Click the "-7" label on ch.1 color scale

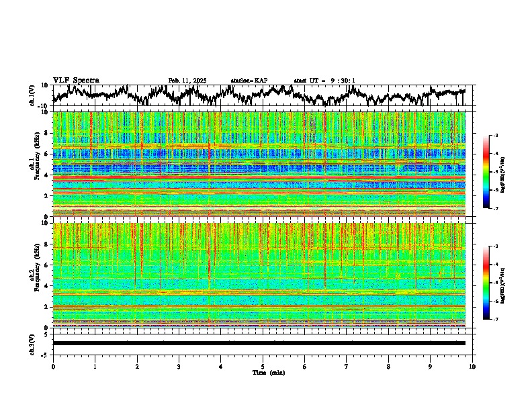pyautogui.click(x=496, y=208)
